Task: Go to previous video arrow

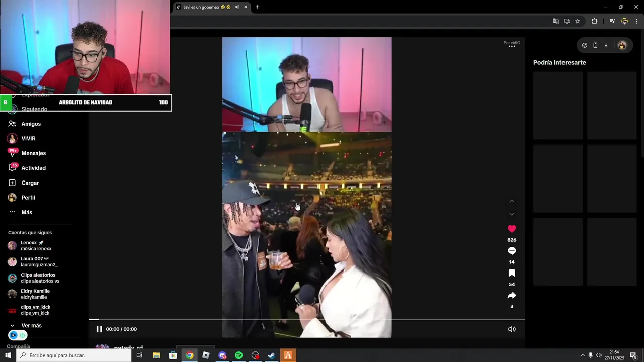Action: [512, 201]
